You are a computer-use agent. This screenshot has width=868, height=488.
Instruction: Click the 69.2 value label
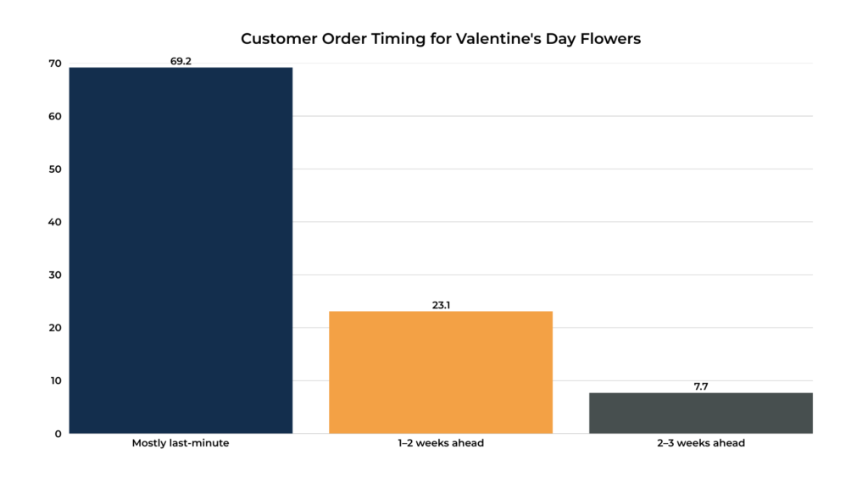[181, 62]
